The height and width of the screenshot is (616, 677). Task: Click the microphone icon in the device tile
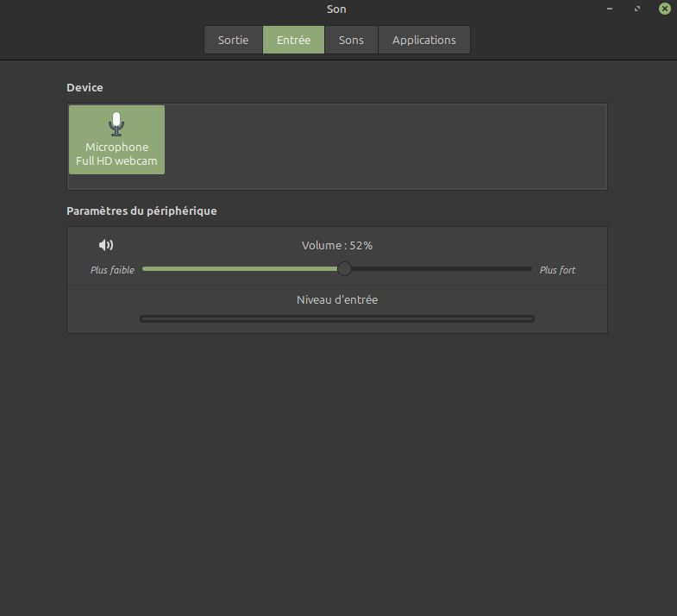coord(116,123)
